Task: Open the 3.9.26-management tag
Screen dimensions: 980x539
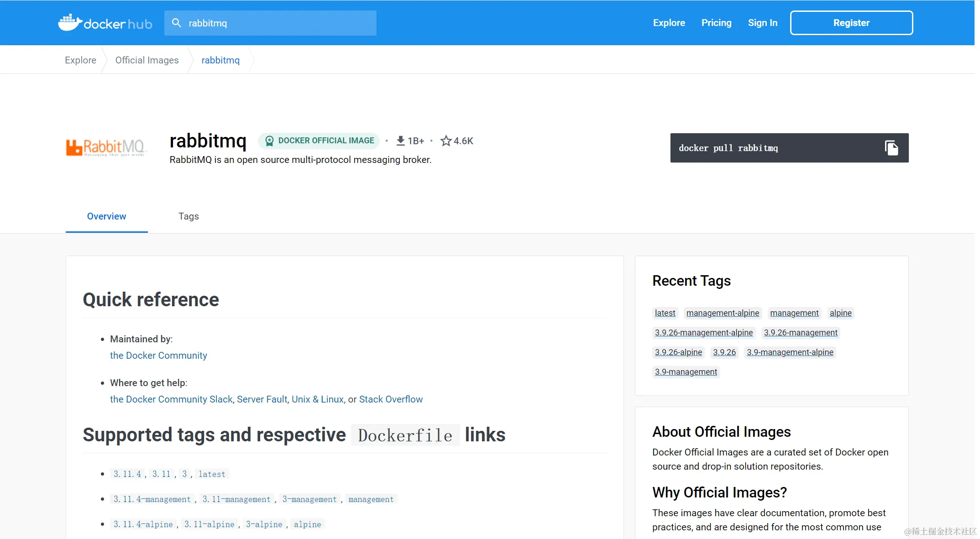Action: point(801,333)
